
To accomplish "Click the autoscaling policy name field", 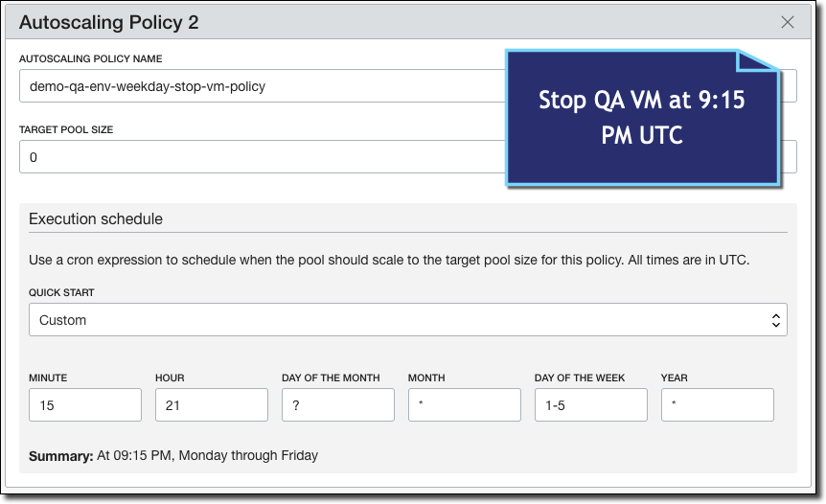I will tap(259, 86).
